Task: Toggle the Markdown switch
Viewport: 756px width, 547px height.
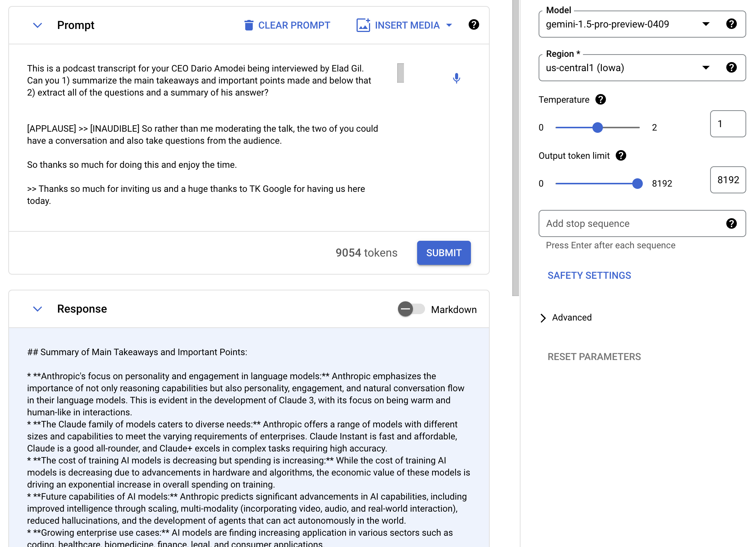Action: (411, 309)
